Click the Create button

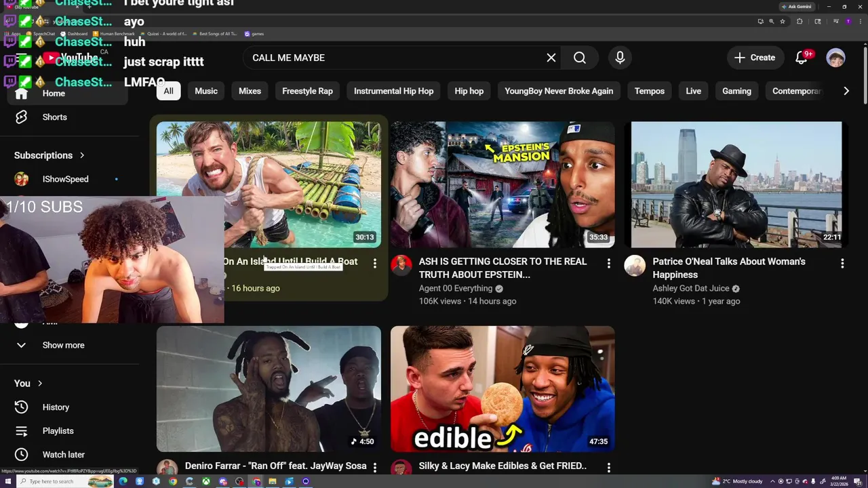pyautogui.click(x=755, y=58)
